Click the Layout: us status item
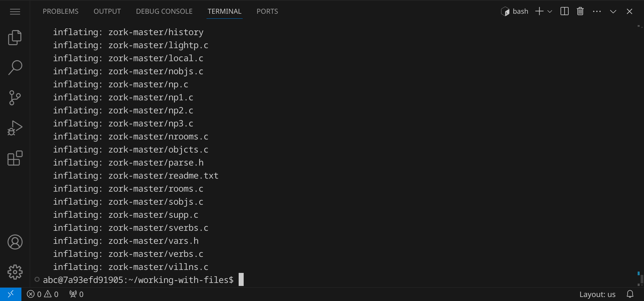 (597, 294)
